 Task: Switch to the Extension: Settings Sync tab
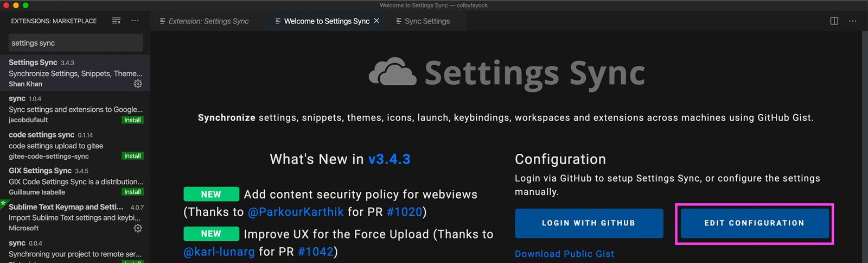(x=208, y=21)
